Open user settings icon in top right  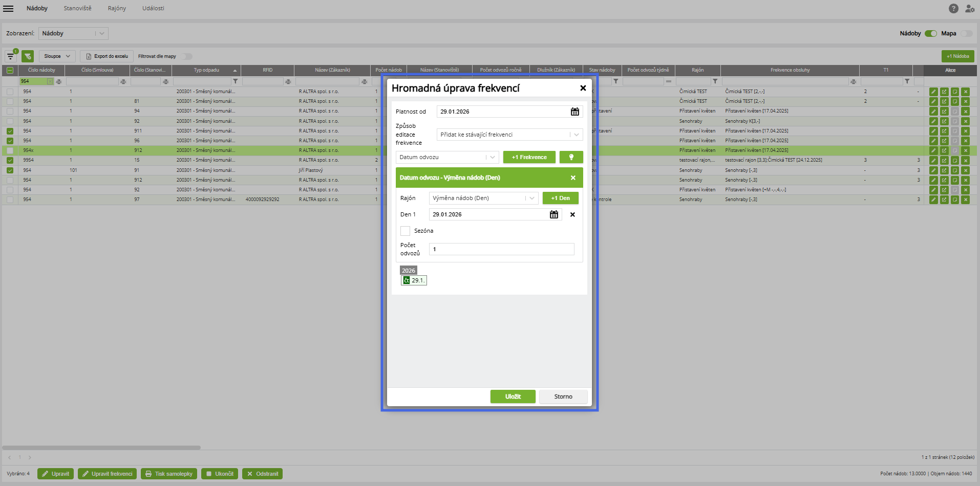pyautogui.click(x=969, y=8)
